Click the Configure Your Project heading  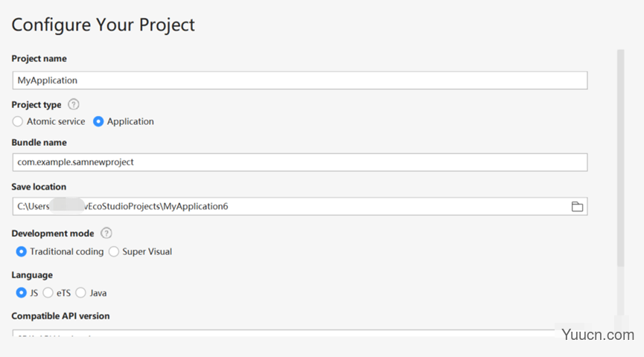pyautogui.click(x=103, y=25)
